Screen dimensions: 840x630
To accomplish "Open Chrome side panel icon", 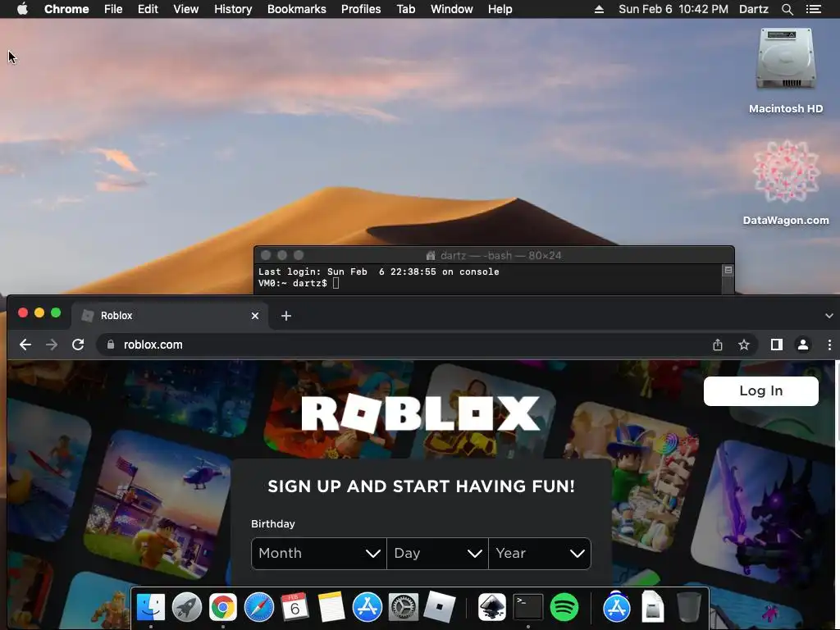I will coord(776,345).
